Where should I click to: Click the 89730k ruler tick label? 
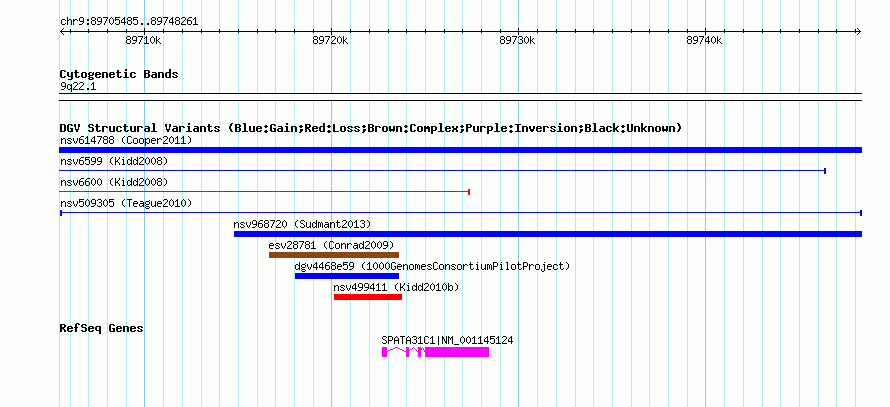(517, 41)
